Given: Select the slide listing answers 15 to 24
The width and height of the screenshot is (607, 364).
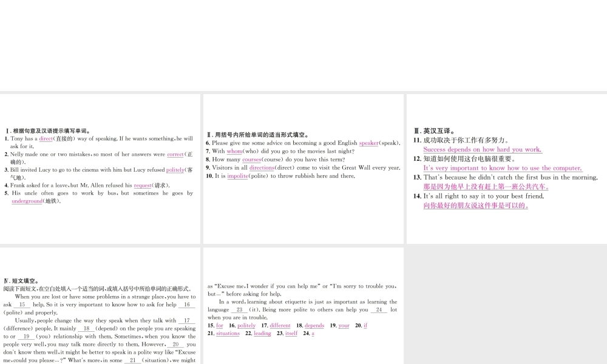Looking at the screenshot, I should [303, 306].
